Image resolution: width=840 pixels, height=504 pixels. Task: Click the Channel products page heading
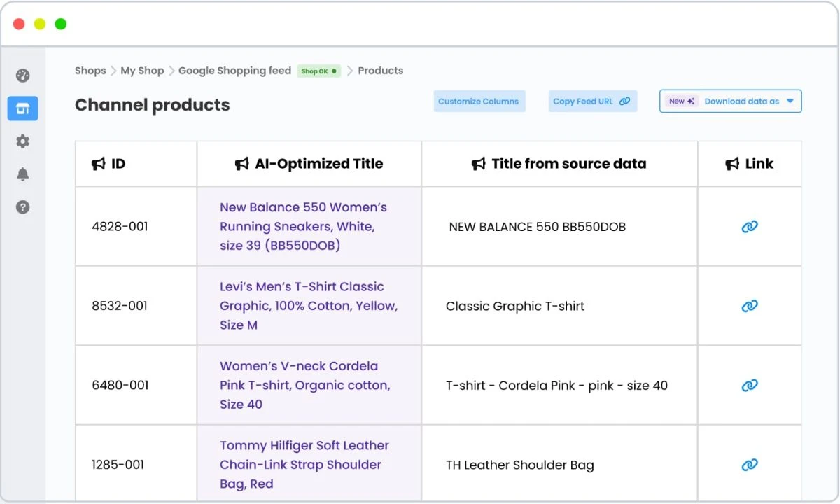coord(153,105)
